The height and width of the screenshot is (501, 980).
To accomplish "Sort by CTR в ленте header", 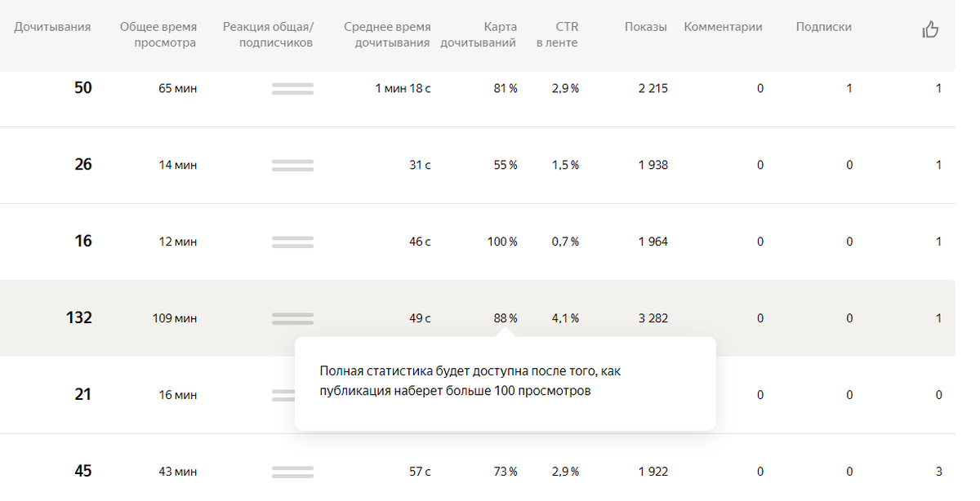I will pyautogui.click(x=558, y=35).
